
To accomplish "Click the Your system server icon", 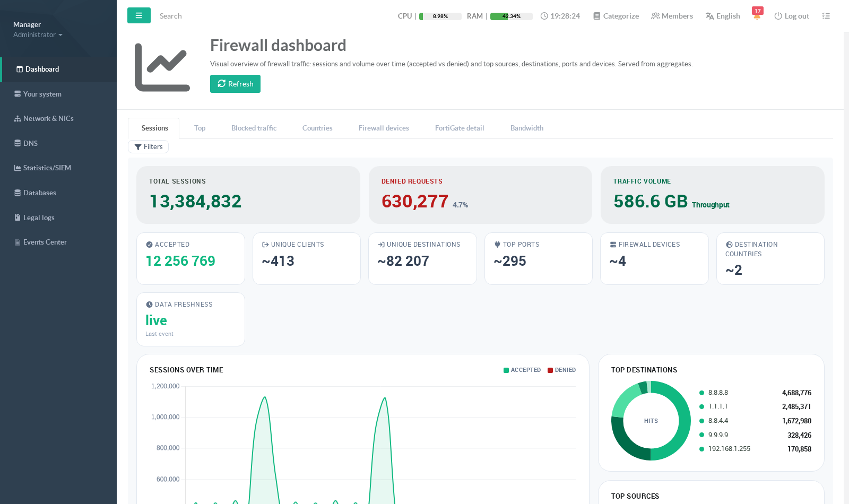I will click(x=18, y=94).
